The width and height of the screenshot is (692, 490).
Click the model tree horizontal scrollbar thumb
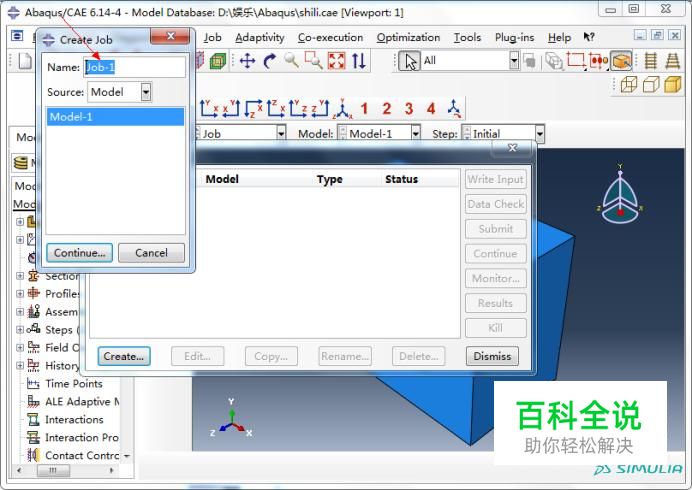[53, 471]
